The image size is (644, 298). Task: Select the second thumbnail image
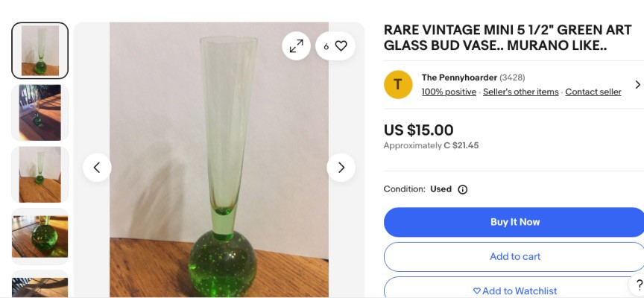tap(40, 112)
